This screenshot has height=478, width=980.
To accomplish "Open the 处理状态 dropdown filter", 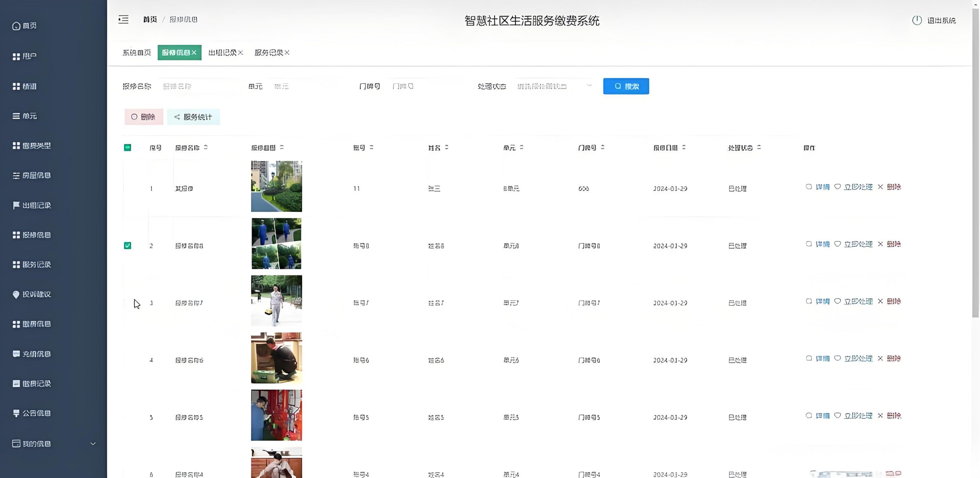I will [x=553, y=86].
